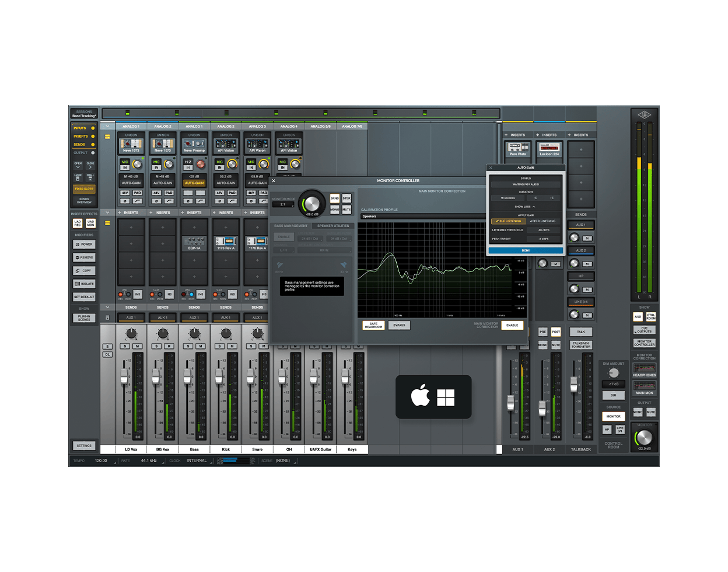728x572 pixels.
Task: Select the Output view
Action: click(x=84, y=153)
